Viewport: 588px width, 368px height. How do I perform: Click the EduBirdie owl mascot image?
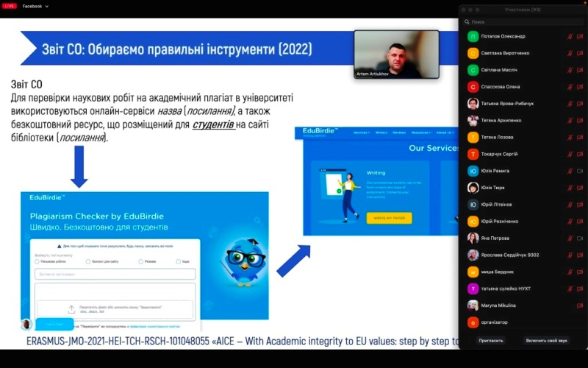(244, 261)
